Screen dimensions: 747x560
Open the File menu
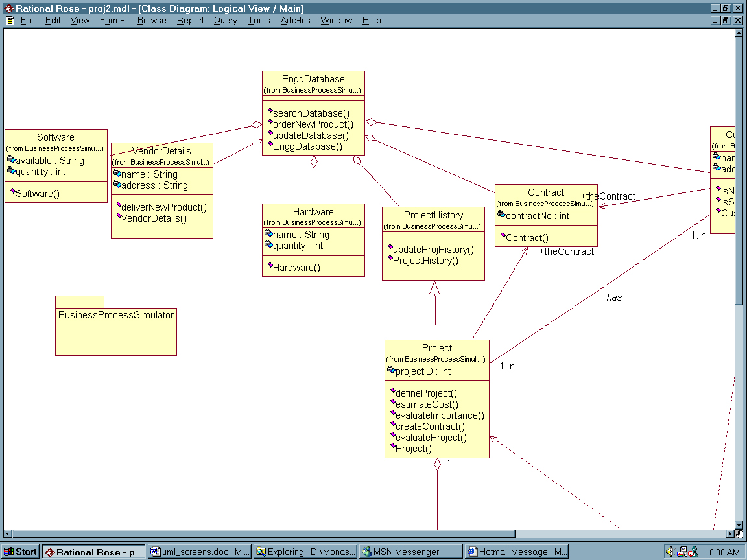tap(27, 21)
